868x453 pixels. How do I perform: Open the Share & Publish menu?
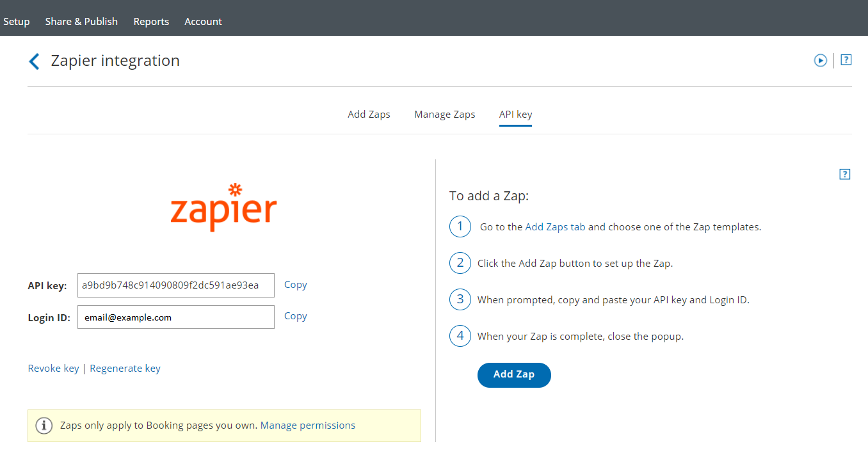81,21
